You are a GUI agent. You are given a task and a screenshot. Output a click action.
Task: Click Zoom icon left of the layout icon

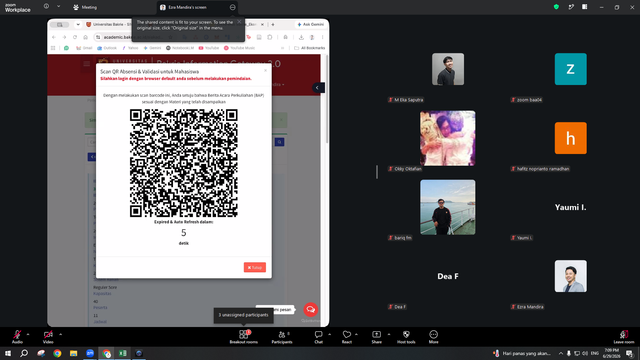point(571,7)
